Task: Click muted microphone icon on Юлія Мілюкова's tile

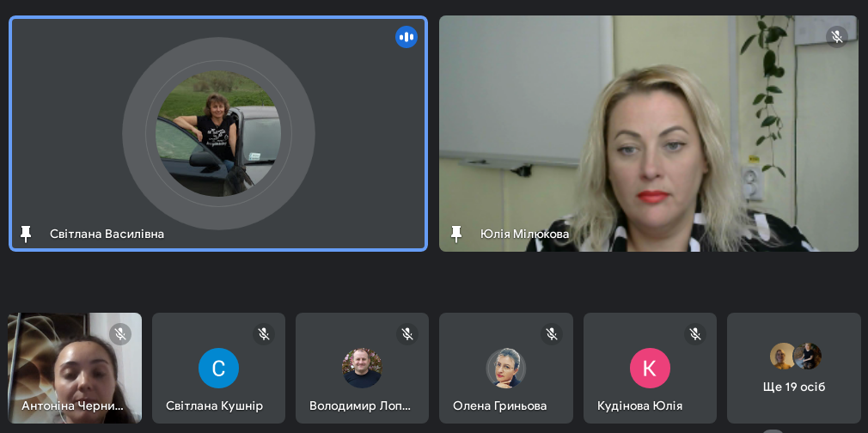Action: click(x=837, y=37)
